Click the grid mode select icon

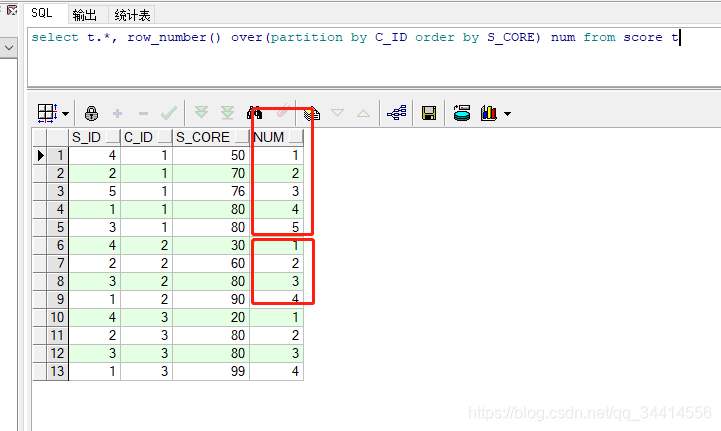pos(47,113)
